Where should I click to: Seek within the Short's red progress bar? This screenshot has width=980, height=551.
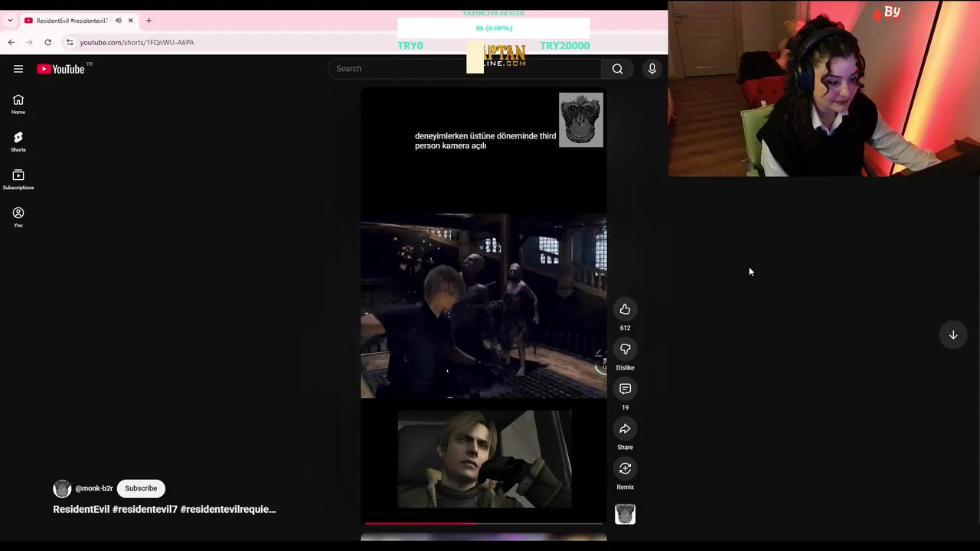click(x=484, y=523)
